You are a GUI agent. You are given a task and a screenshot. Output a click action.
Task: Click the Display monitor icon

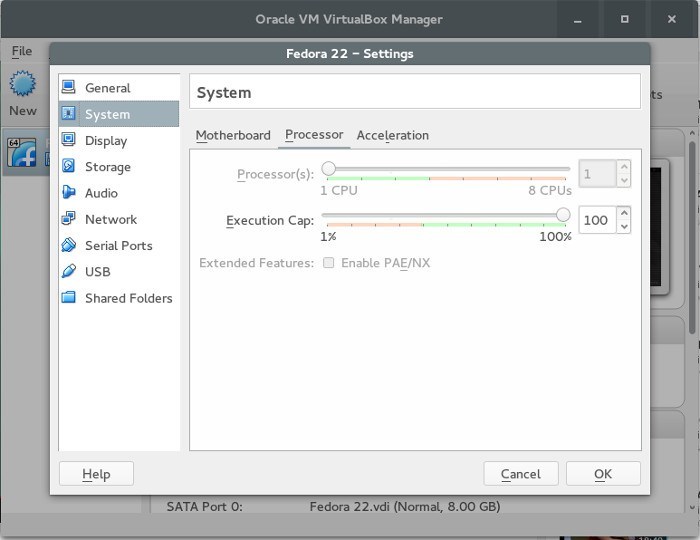click(x=68, y=140)
